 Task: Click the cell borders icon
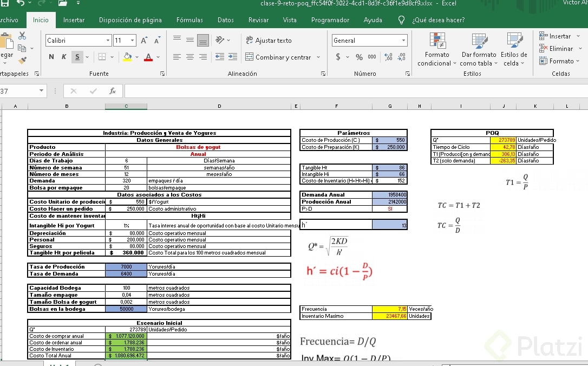pos(102,57)
